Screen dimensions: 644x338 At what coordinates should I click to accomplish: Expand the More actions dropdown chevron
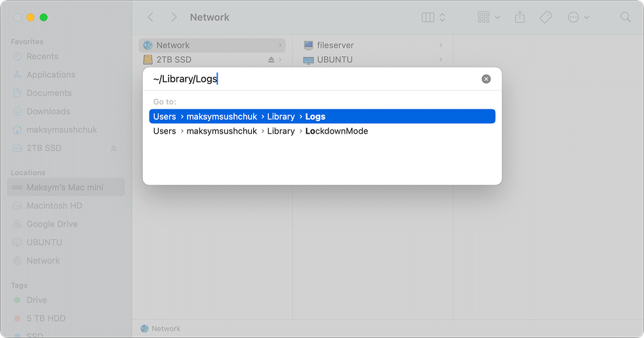click(x=586, y=18)
